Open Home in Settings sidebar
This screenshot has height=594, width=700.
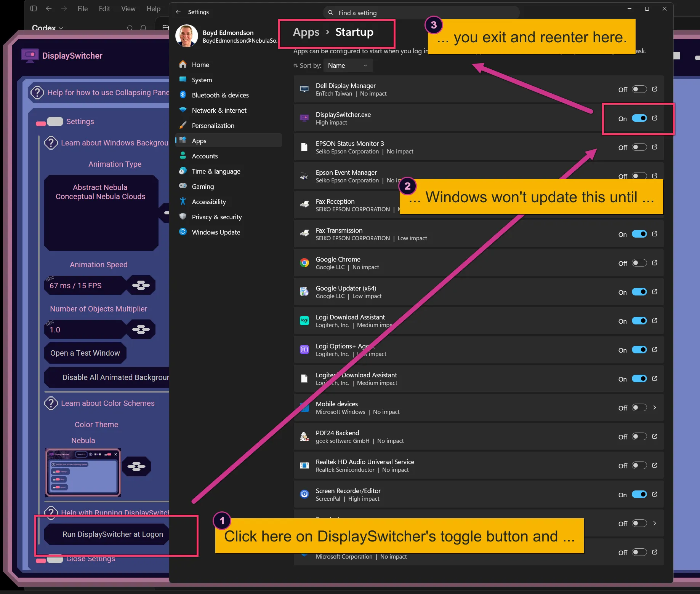228,65
